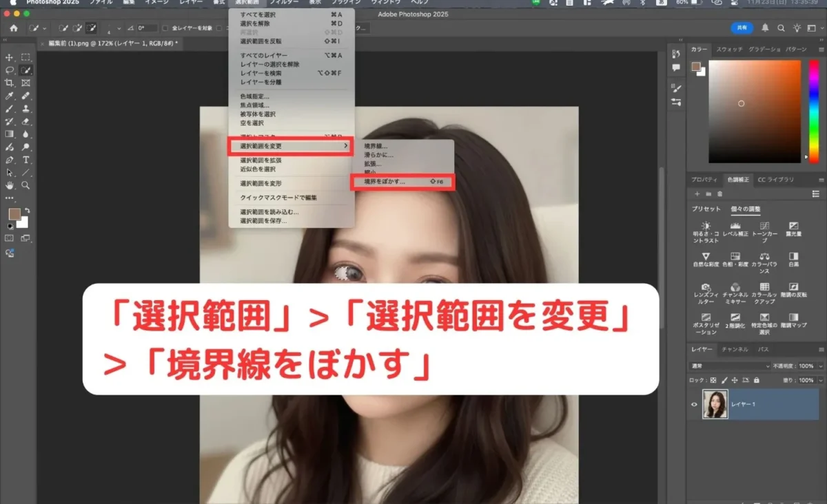The height and width of the screenshot is (504, 827).
Task: Select the Horizontal Type tool
Action: tap(25, 160)
